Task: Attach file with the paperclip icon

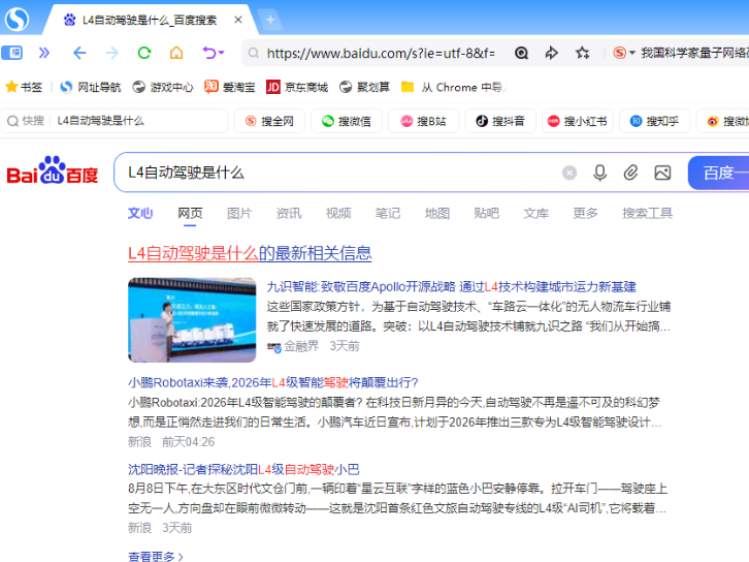Action: coord(631,173)
